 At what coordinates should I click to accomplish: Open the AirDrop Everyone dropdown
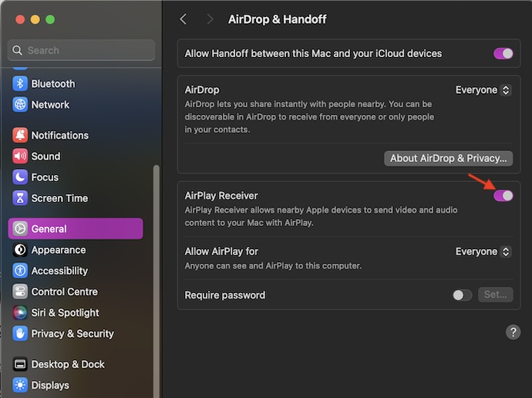tap(483, 90)
